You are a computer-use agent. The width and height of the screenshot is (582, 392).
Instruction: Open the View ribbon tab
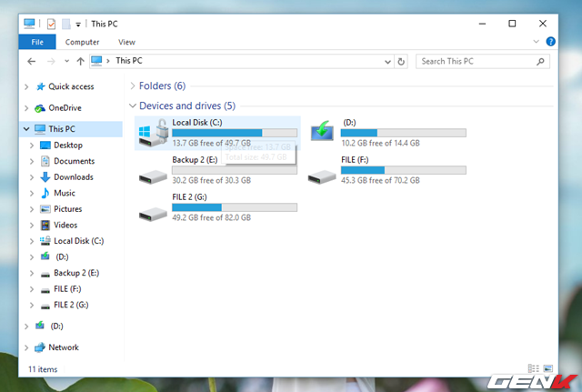click(126, 42)
